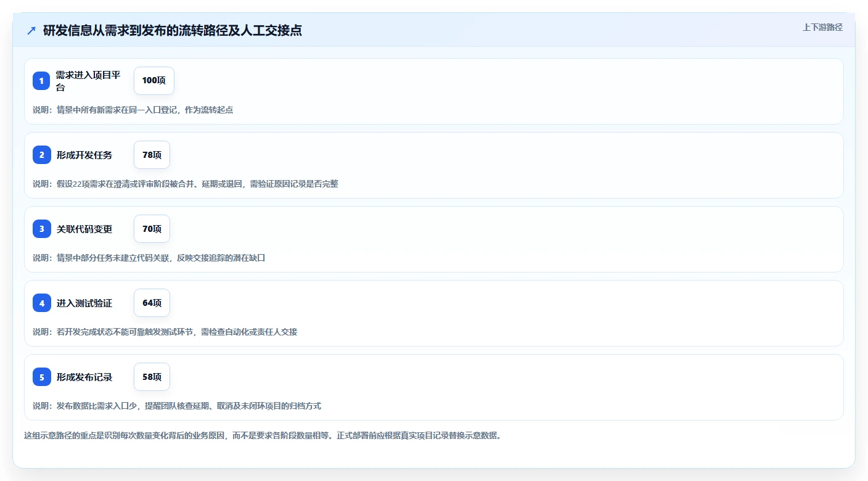The height and width of the screenshot is (481, 868).
Task: Select the step 5 number badge
Action: pos(41,377)
